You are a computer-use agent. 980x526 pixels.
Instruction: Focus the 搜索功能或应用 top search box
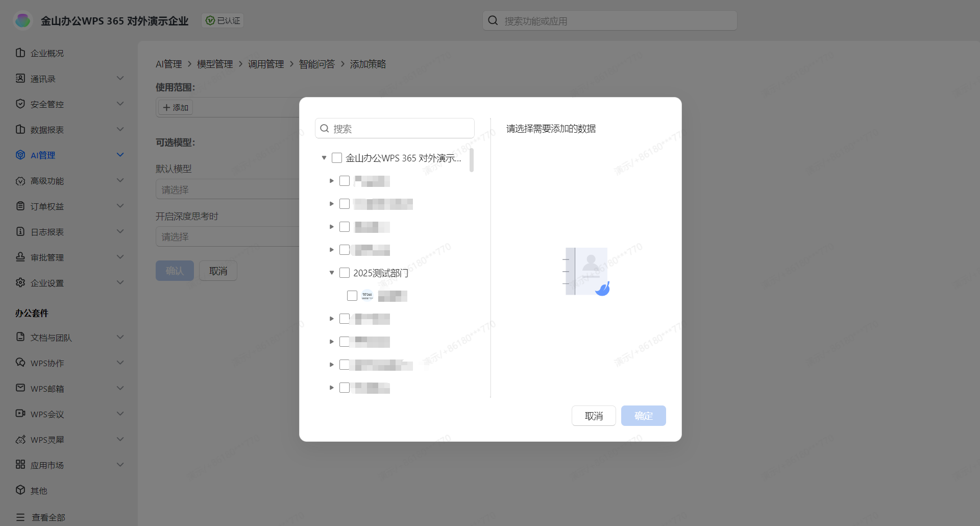tap(610, 20)
